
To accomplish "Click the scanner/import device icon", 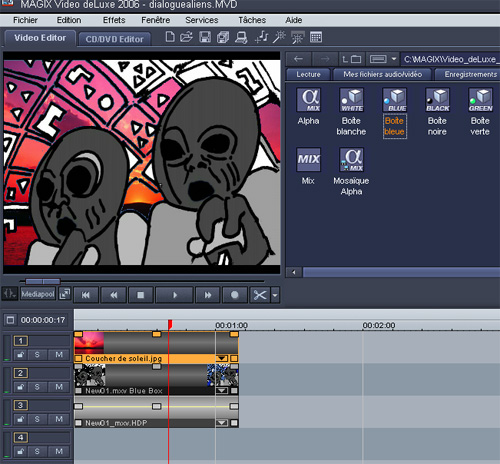I will pyautogui.click(x=241, y=37).
